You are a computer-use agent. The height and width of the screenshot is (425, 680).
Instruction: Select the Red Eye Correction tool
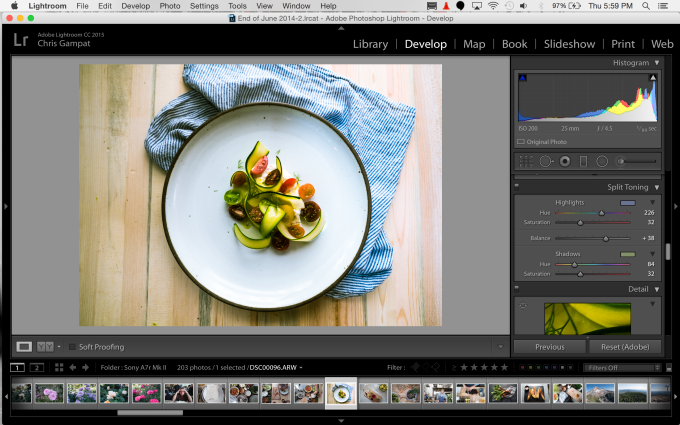[x=565, y=161]
